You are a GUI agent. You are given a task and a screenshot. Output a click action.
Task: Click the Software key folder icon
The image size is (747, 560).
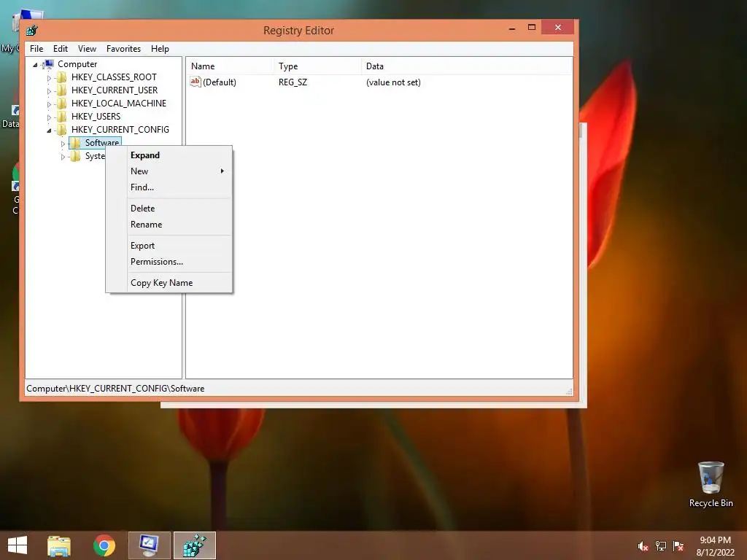point(75,143)
